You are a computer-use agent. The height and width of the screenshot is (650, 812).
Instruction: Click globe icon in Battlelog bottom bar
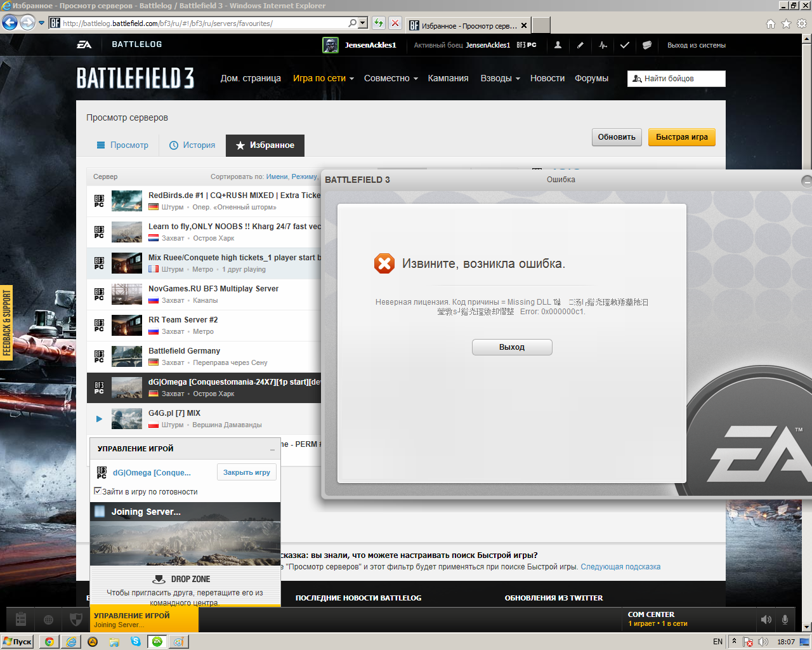(x=48, y=620)
